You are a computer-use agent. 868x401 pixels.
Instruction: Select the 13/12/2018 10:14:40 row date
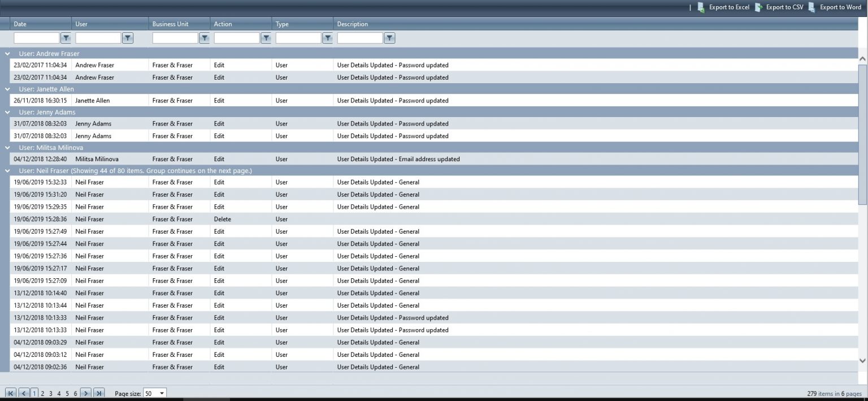click(x=40, y=293)
